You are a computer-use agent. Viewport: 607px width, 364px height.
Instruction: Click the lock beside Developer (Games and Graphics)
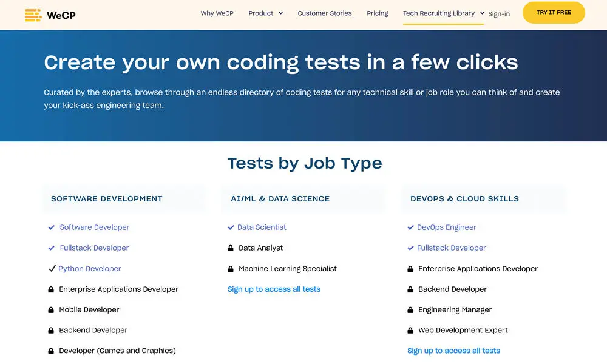(51, 351)
